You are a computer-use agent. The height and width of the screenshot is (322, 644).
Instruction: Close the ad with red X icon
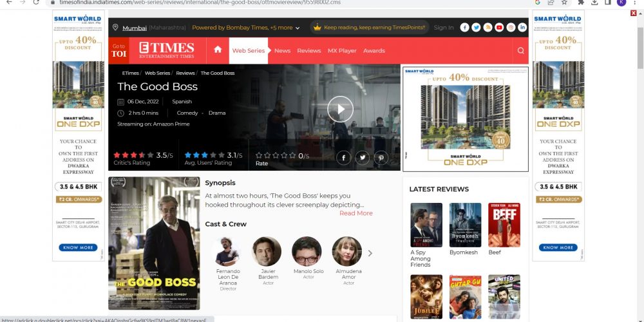(633, 13)
